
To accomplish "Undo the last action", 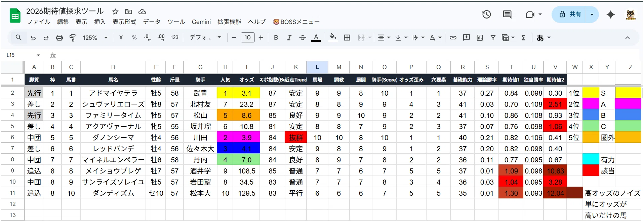I will coord(33,38).
